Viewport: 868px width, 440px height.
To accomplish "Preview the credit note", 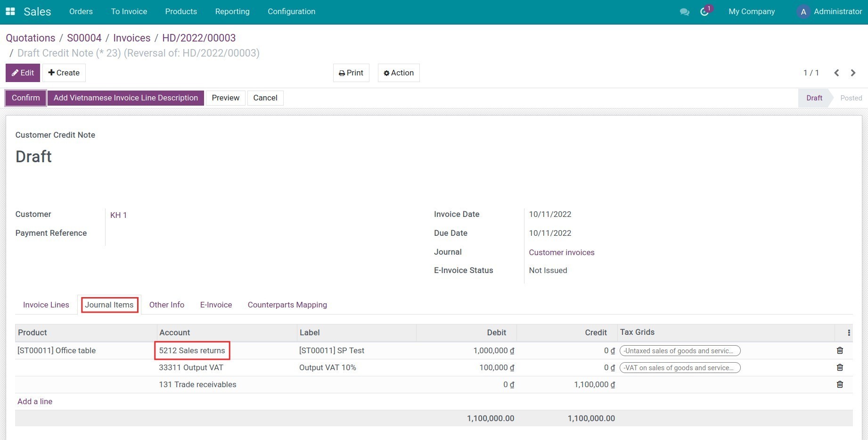I will pyautogui.click(x=225, y=98).
